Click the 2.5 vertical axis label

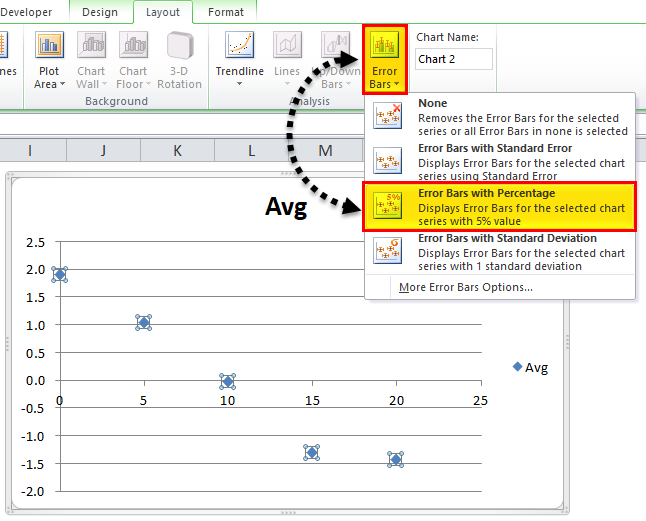click(x=35, y=242)
